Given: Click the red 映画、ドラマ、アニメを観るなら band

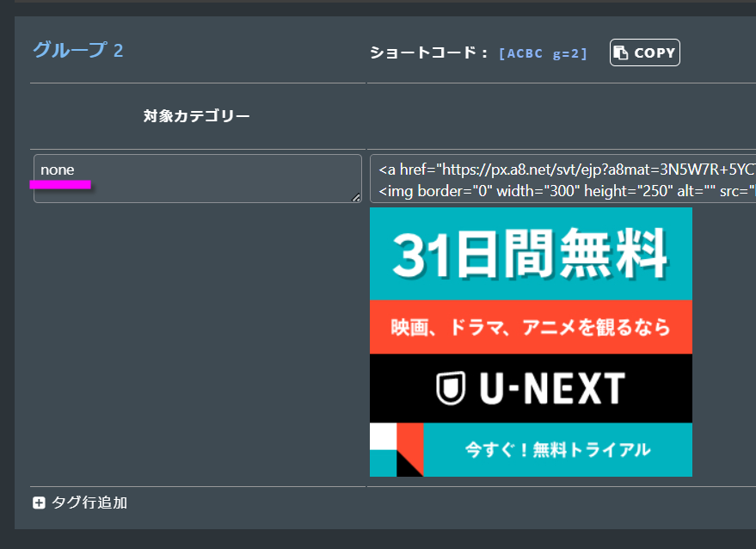Looking at the screenshot, I should point(531,327).
